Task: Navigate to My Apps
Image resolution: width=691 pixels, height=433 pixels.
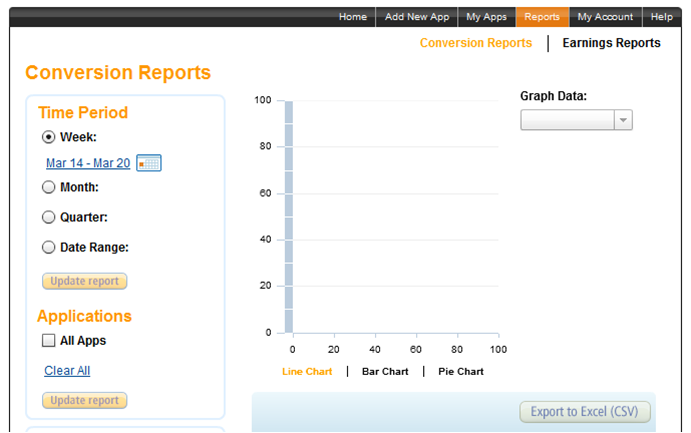Action: (487, 17)
